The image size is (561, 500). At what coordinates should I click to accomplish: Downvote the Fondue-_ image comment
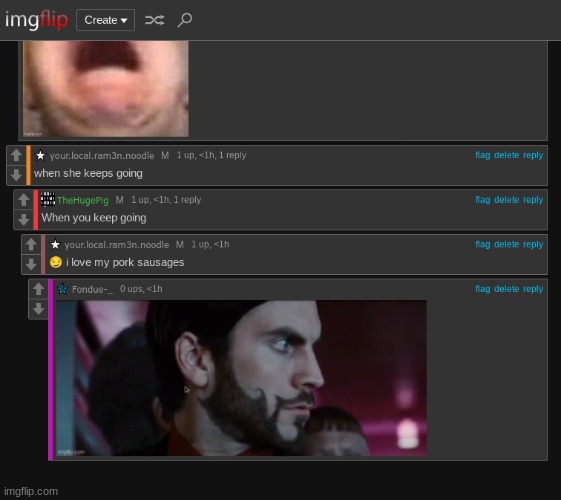38,308
